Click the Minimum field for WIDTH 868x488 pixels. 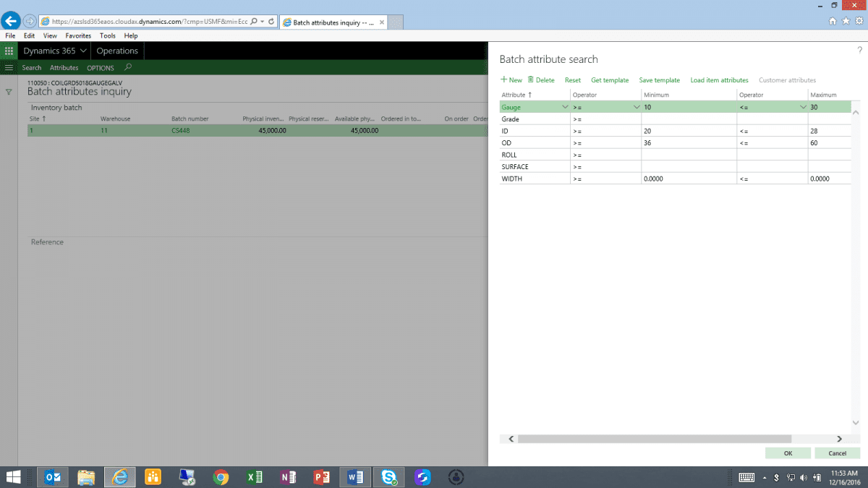688,179
